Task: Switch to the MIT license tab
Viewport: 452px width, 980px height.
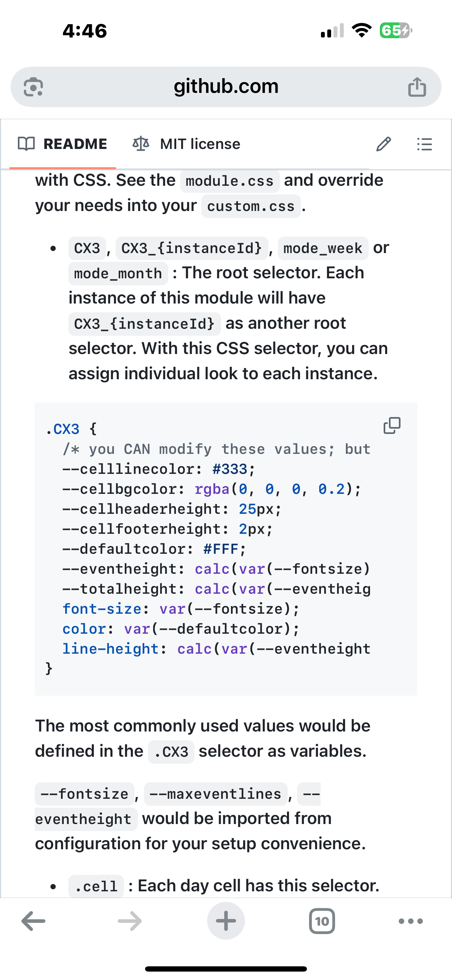Action: point(200,144)
